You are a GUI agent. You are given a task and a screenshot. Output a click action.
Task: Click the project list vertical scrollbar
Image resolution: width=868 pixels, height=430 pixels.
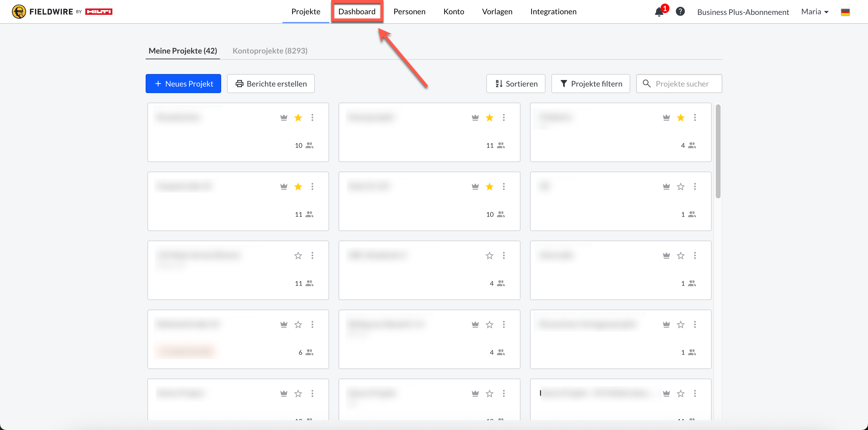click(718, 152)
